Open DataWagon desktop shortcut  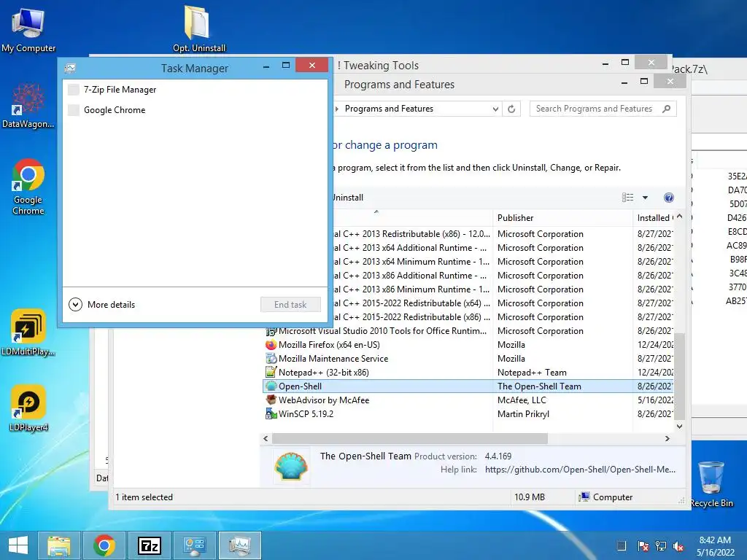click(x=28, y=106)
